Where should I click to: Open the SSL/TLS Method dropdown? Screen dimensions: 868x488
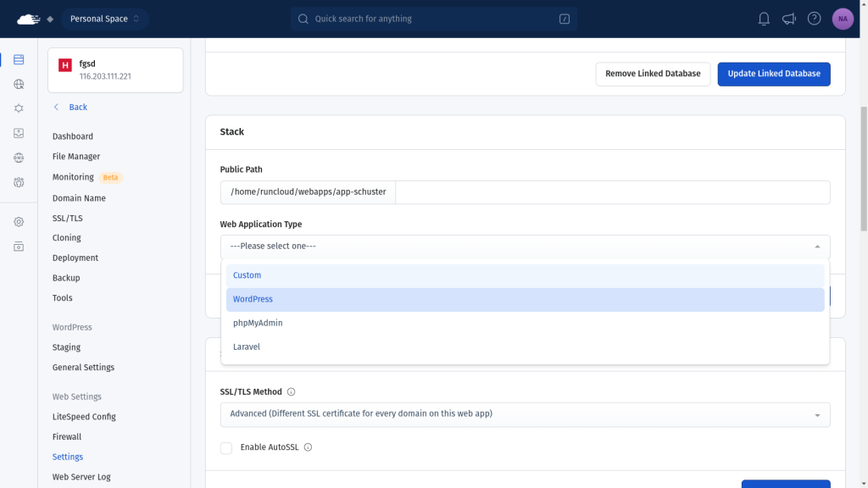[525, 414]
